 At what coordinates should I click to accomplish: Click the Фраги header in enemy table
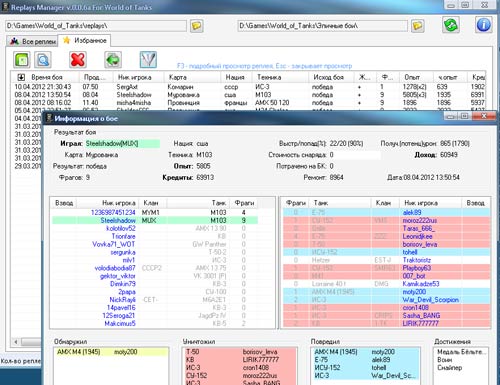pyautogui.click(x=296, y=203)
